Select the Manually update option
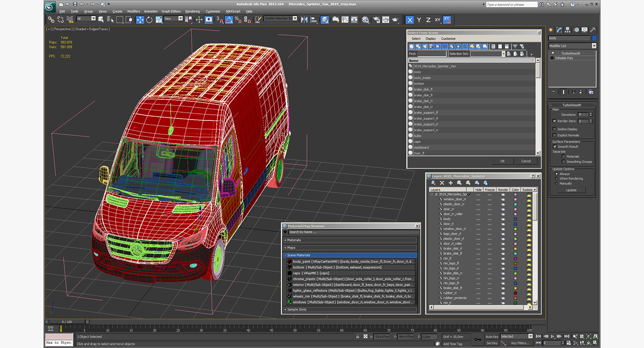Image resolution: width=644 pixels, height=348 pixels. [556, 184]
